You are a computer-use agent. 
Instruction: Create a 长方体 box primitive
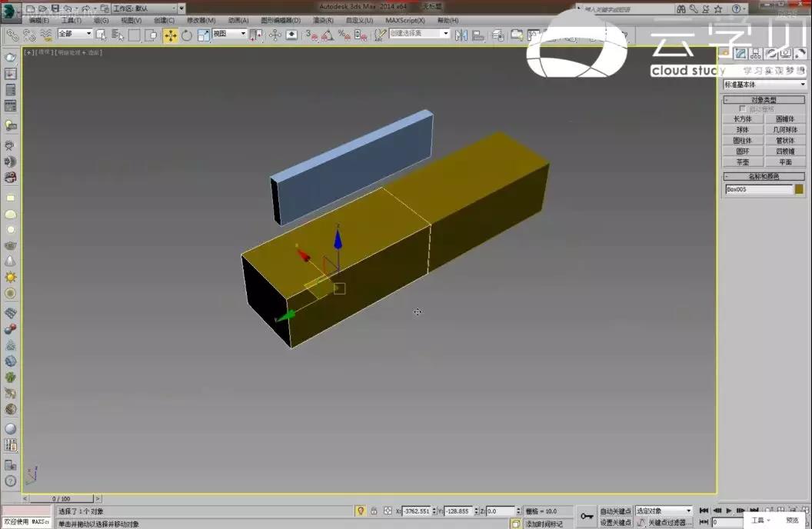743,119
